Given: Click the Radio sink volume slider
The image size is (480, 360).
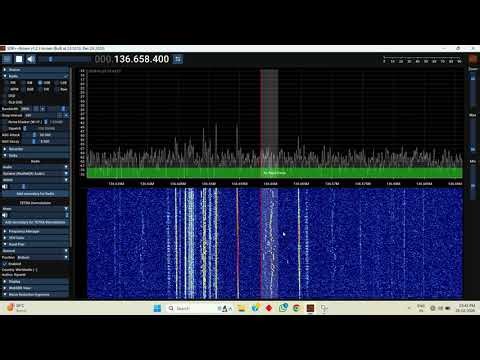Looking at the screenshot, I should coord(39,186).
